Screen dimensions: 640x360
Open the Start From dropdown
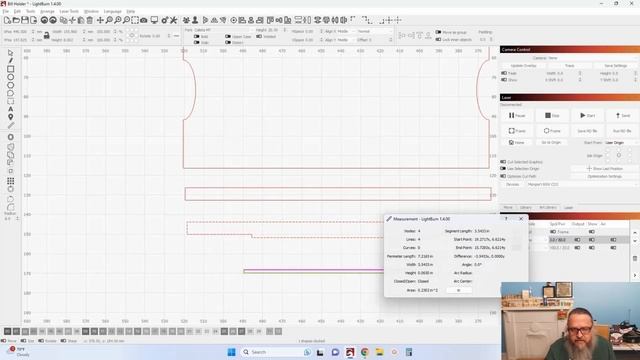pos(621,142)
